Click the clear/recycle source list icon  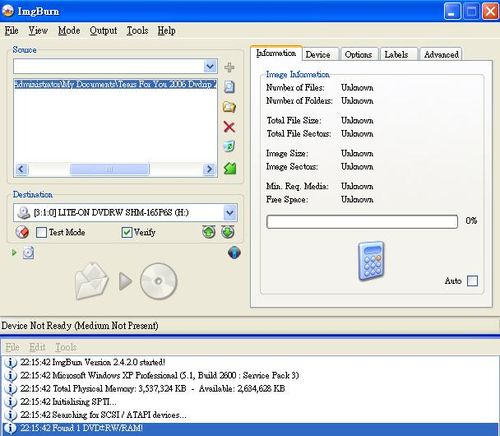coord(229,146)
